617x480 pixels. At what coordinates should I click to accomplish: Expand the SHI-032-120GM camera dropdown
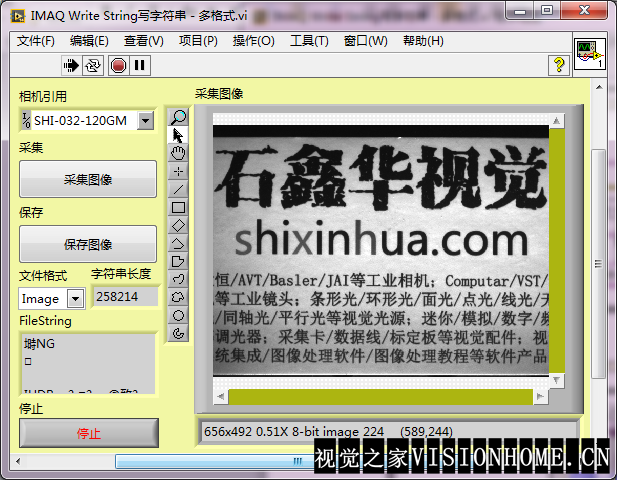(146, 121)
